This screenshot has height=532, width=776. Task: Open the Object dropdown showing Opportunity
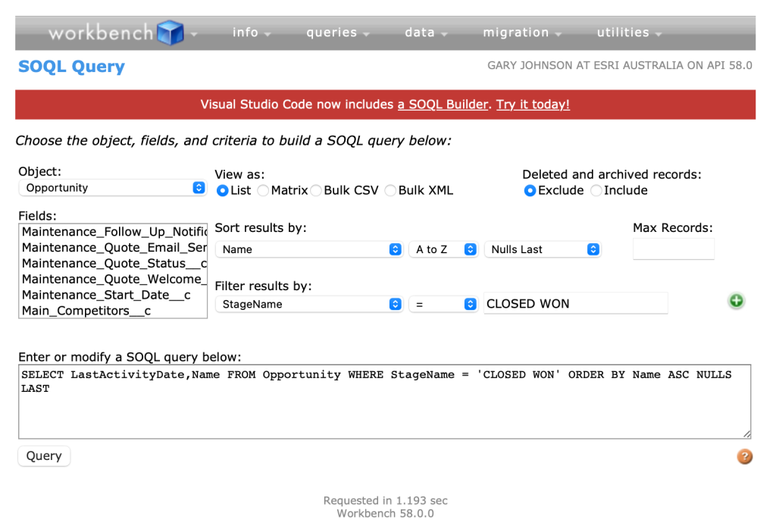point(112,188)
